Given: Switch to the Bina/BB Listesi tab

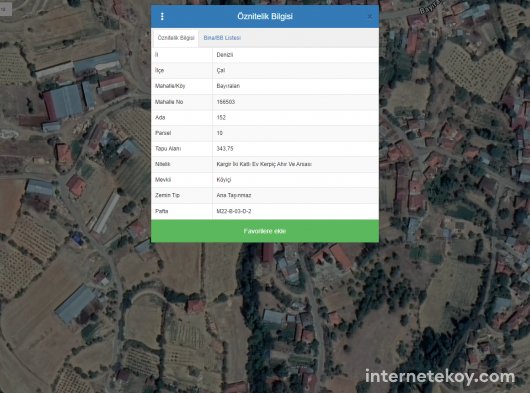Looking at the screenshot, I should (222, 38).
